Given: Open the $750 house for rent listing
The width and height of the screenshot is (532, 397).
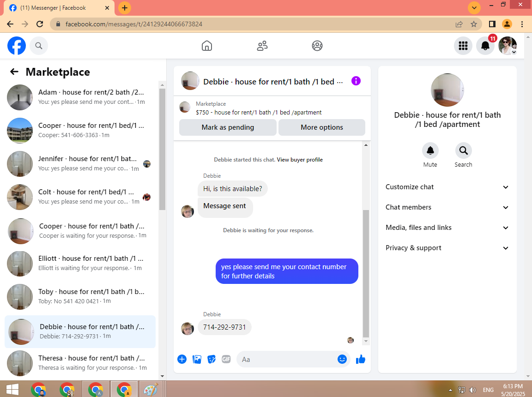Looking at the screenshot, I should pyautogui.click(x=259, y=112).
